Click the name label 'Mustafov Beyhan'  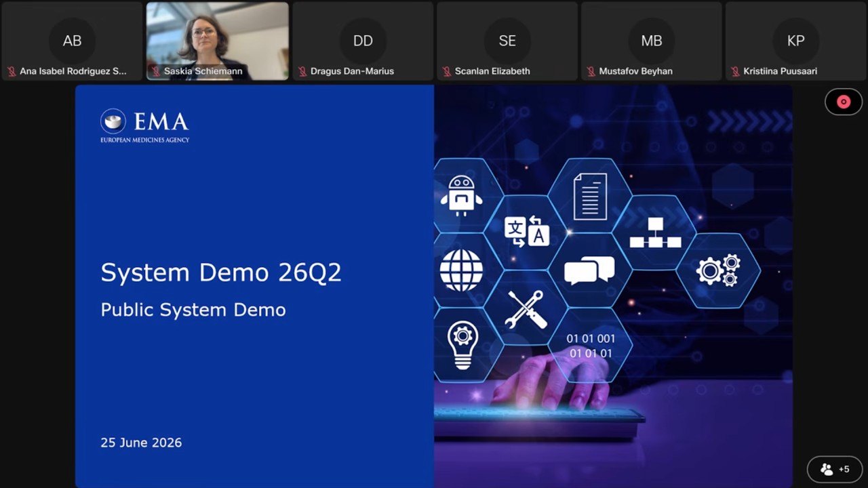(635, 71)
